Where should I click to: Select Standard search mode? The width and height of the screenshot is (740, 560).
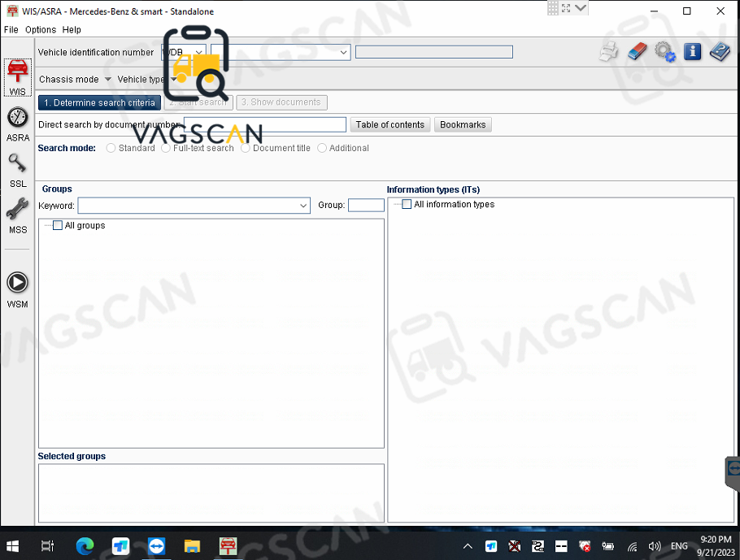tap(111, 148)
